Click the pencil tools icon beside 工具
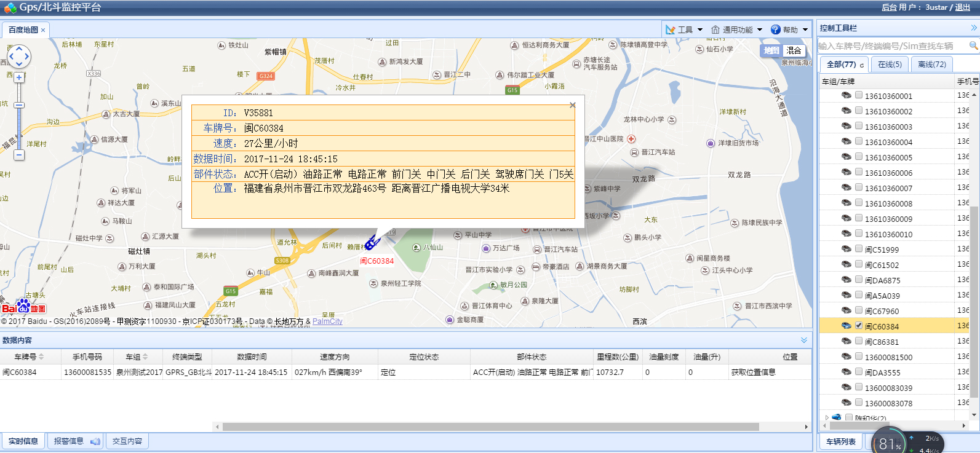The image size is (980, 453). click(x=671, y=30)
